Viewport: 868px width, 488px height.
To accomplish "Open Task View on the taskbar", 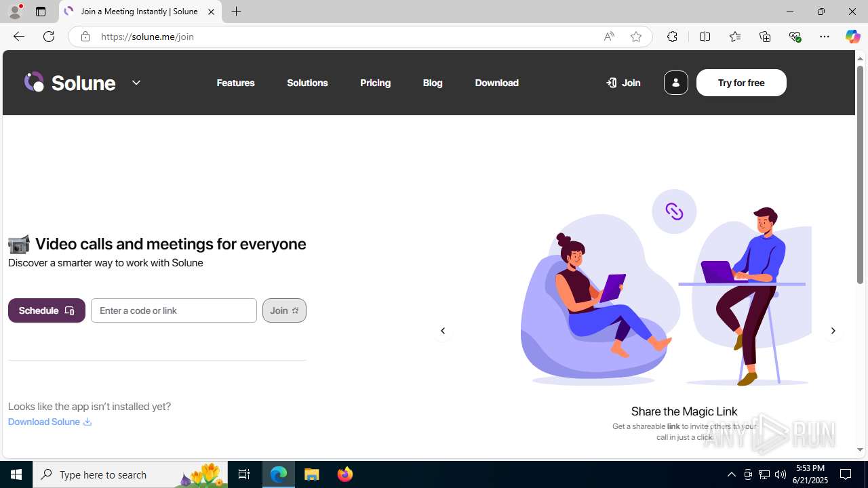I will [x=244, y=474].
